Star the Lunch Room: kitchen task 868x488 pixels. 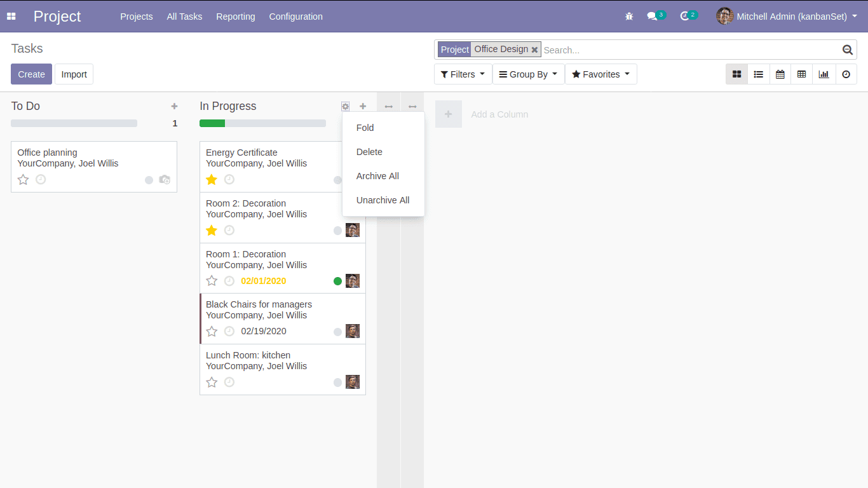[x=212, y=382]
